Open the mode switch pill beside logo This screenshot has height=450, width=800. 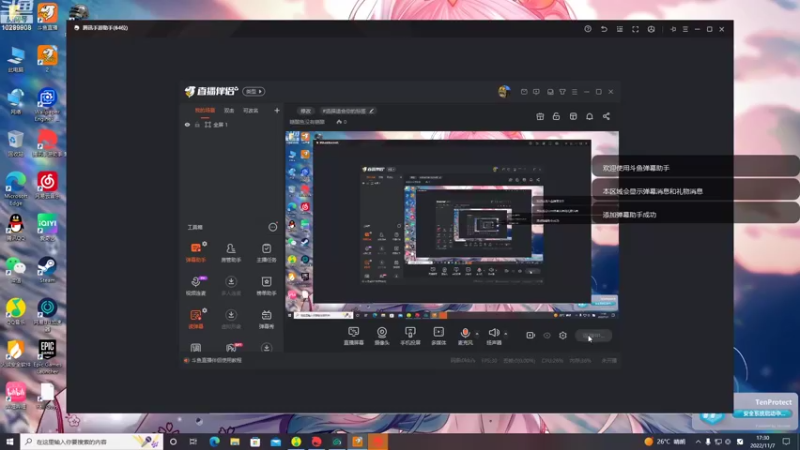coord(254,91)
